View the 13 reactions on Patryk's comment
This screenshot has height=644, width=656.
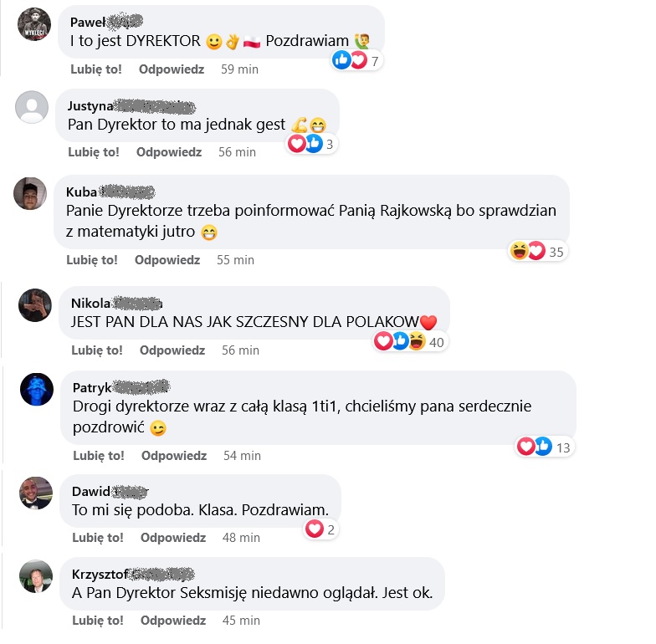544,447
